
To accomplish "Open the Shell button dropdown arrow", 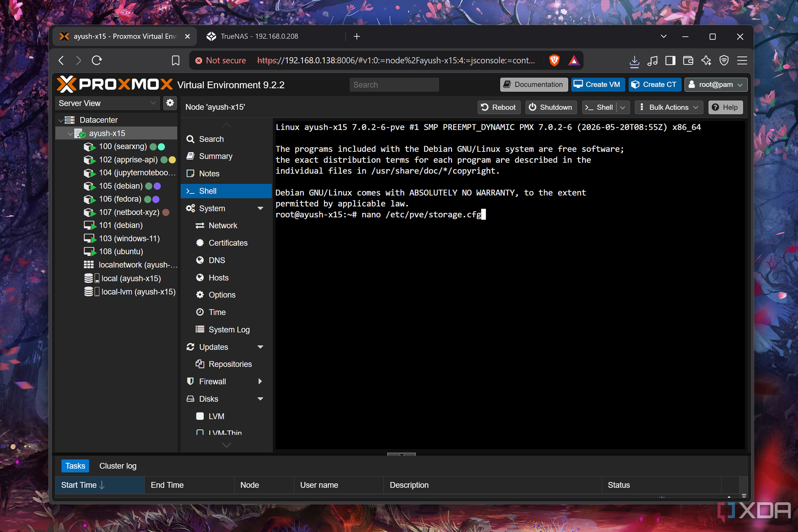I will [623, 108].
